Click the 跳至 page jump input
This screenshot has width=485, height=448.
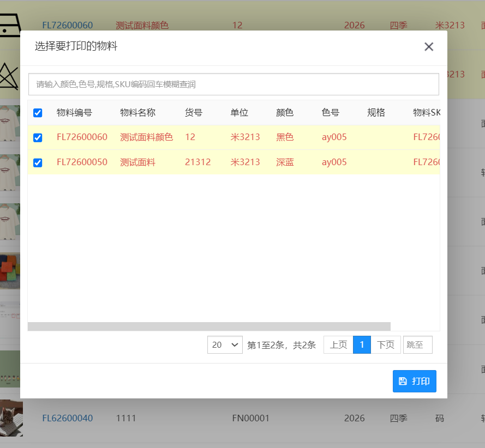coord(417,345)
